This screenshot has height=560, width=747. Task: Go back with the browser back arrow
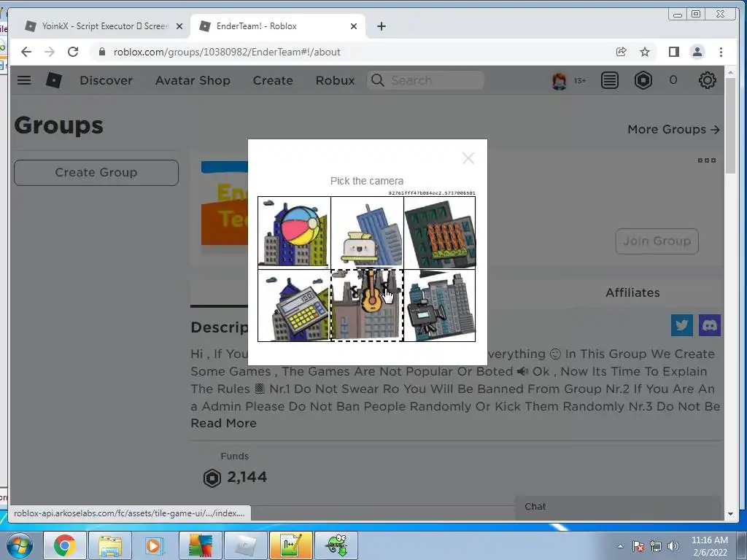(26, 52)
